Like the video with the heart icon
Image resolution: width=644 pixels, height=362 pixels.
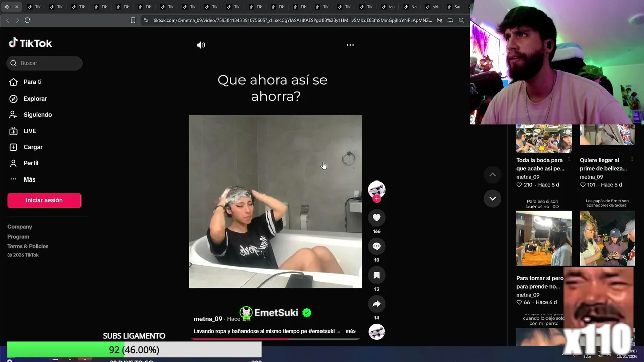[376, 217]
